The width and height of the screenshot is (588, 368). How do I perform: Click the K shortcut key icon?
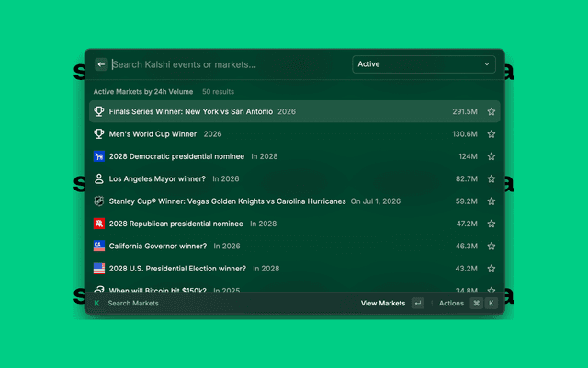(x=491, y=303)
